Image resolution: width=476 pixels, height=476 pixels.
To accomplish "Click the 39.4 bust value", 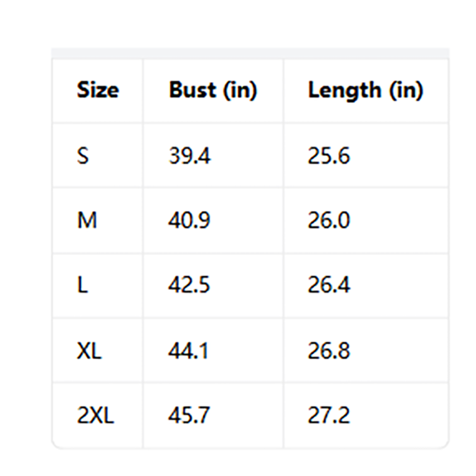I will 189,156.
